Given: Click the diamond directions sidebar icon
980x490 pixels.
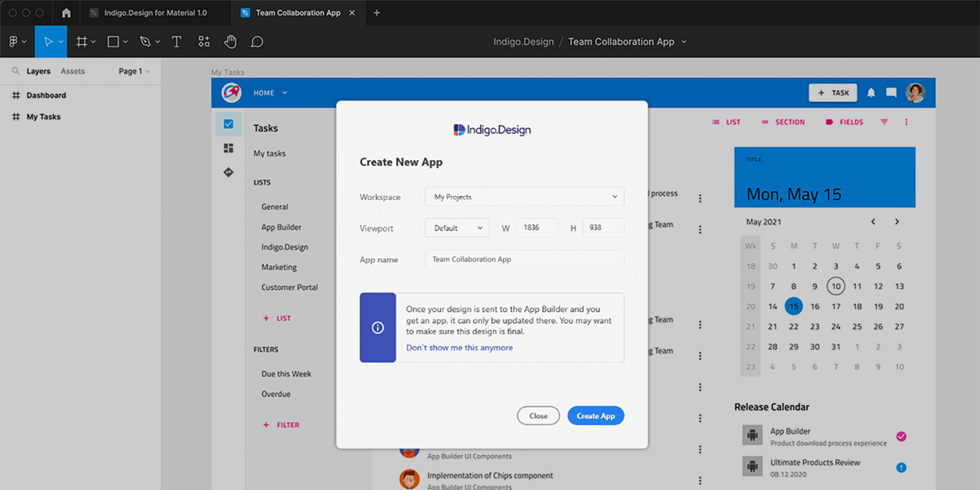Looking at the screenshot, I should coord(229,172).
